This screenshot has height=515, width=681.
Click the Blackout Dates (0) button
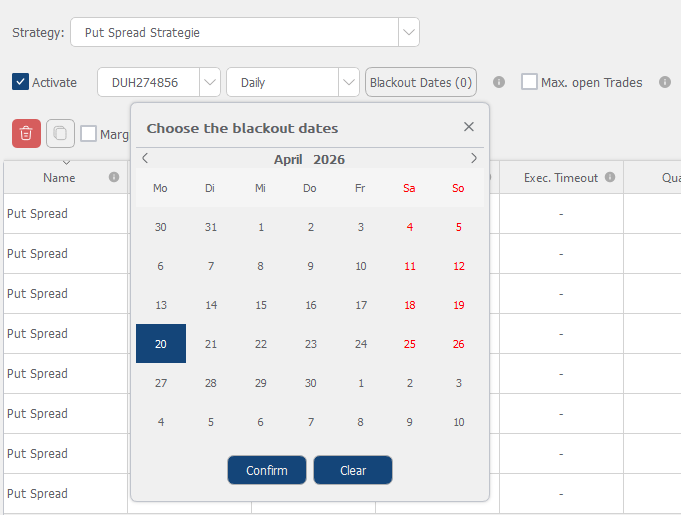(420, 82)
